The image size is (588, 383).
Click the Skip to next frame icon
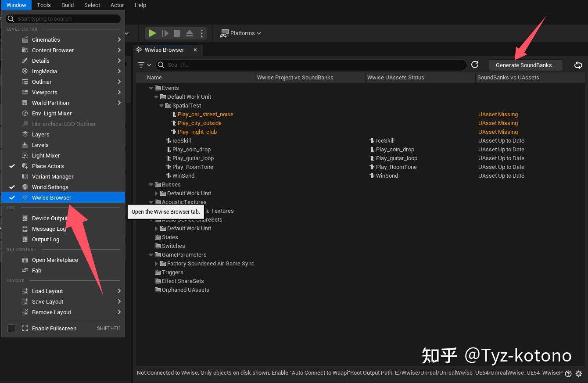coord(165,33)
